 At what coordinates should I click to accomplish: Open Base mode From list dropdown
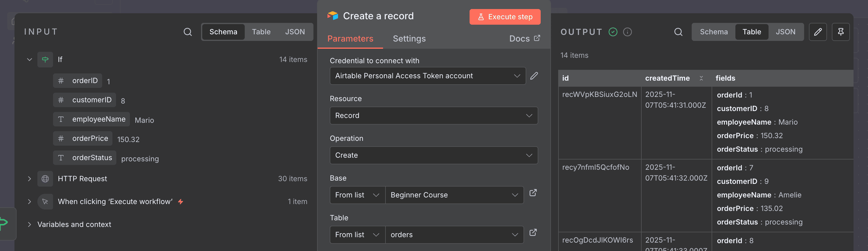357,195
